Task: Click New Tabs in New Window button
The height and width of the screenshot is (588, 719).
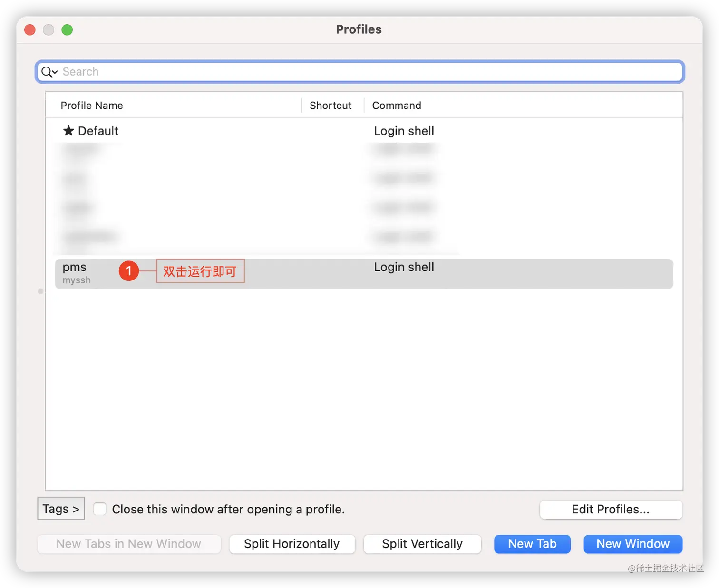Action: (129, 544)
